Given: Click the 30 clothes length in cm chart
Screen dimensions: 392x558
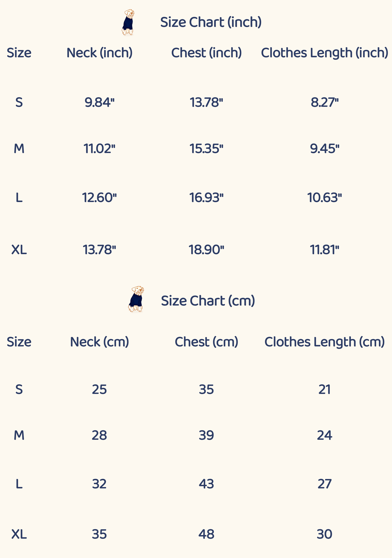Looking at the screenshot, I should coord(324,534).
